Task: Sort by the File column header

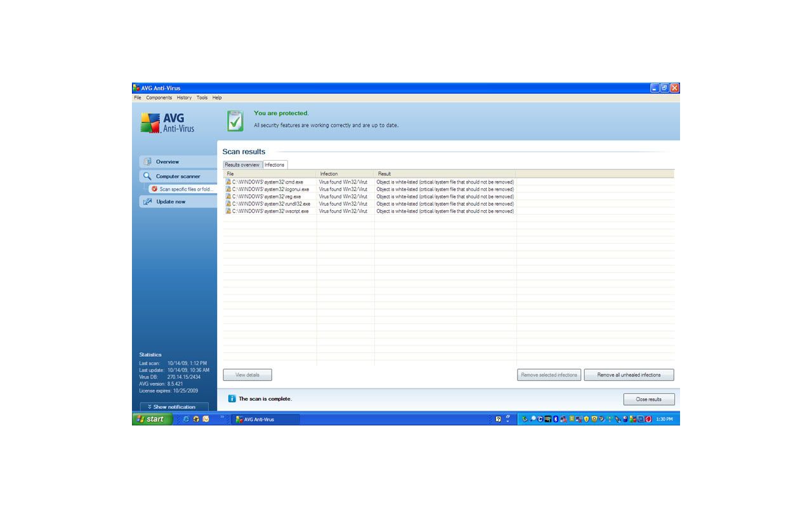Action: [270, 173]
